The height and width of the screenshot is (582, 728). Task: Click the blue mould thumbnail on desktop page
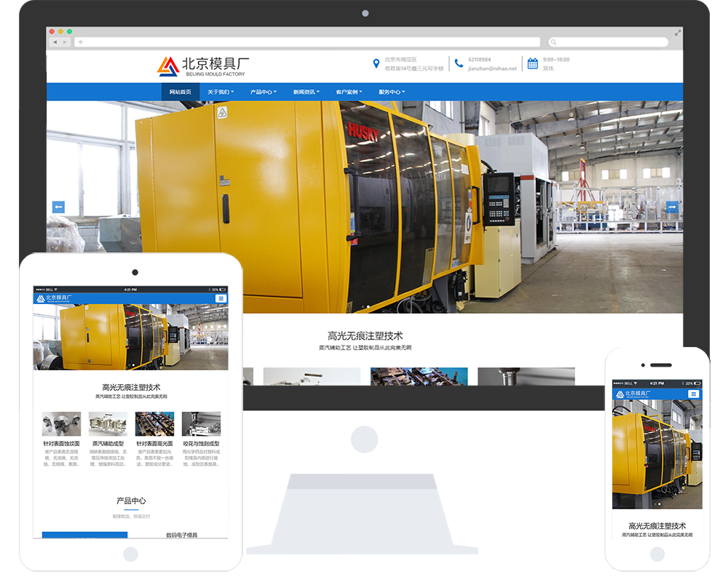[419, 376]
